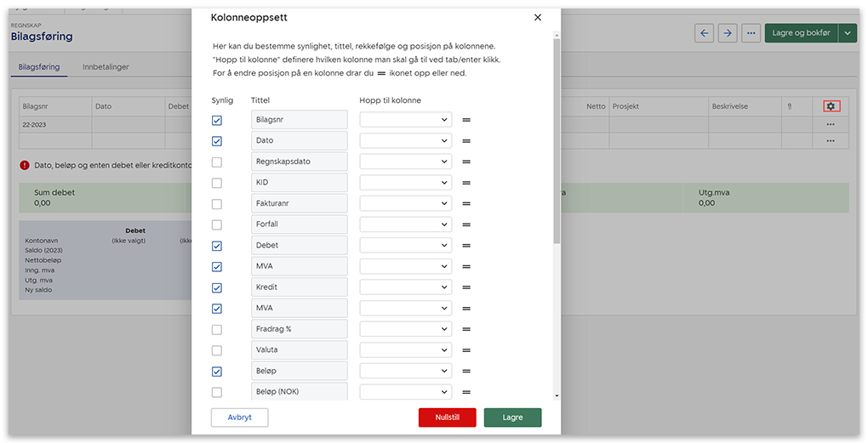Screen dimensions: 868x443
Task: Switch to the Innbetalinger tab
Action: (x=106, y=67)
